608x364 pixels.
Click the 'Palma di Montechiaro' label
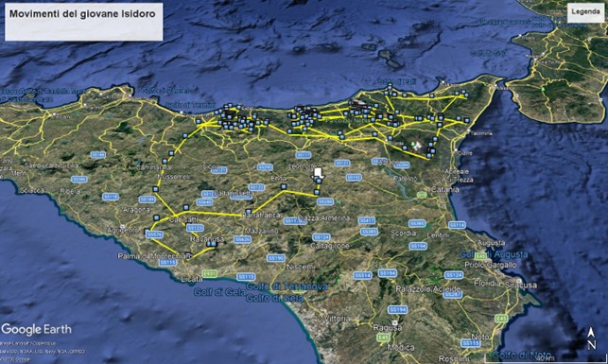pyautogui.click(x=154, y=256)
